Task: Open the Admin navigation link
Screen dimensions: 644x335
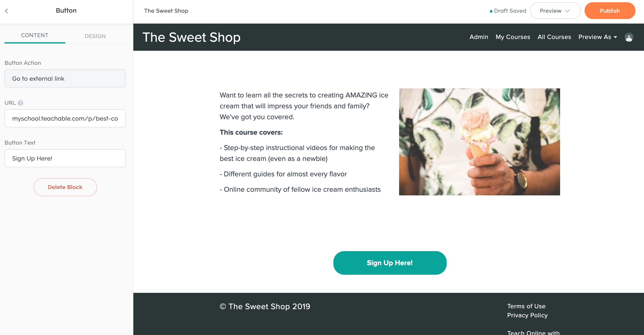Action: 479,37
